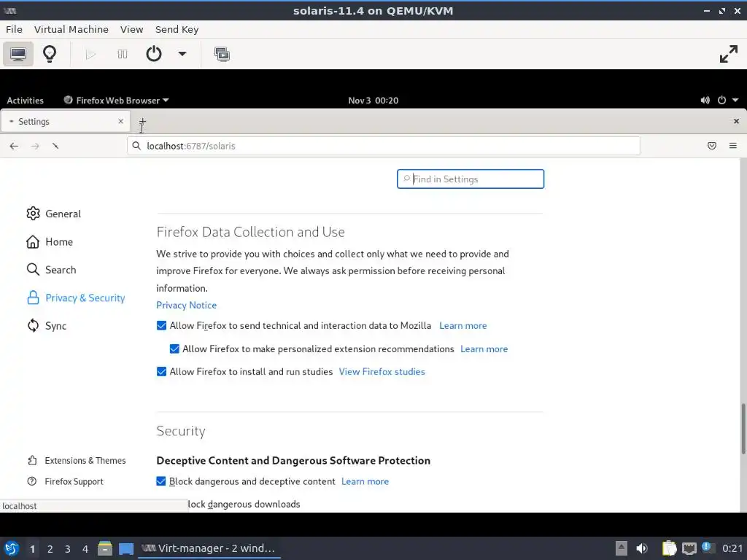
Task: Open the file manager taskbar icon
Action: click(105, 548)
